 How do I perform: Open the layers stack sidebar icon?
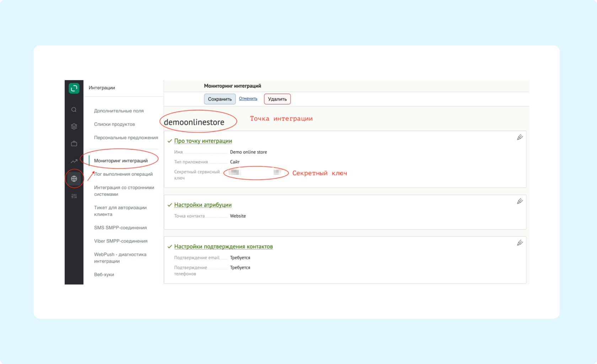point(74,126)
